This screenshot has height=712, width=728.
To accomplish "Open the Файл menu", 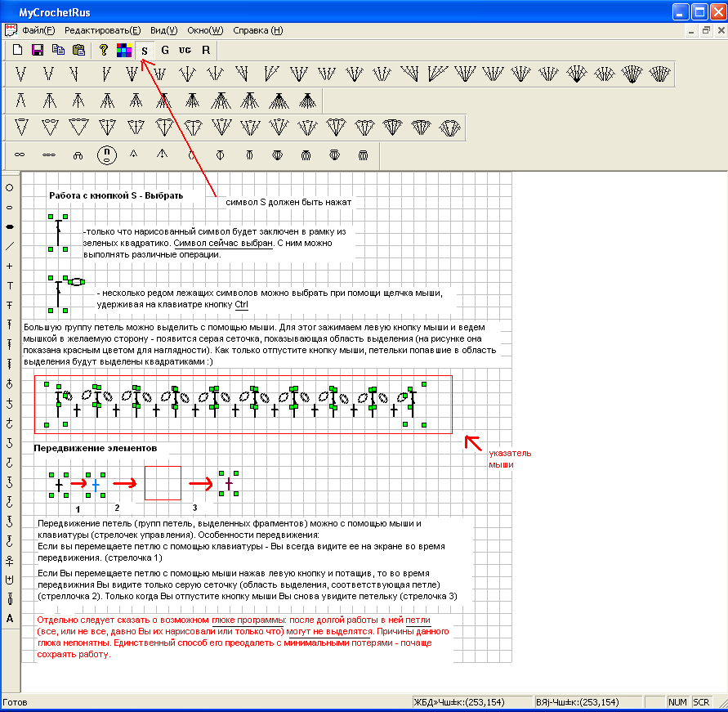I will click(38, 30).
